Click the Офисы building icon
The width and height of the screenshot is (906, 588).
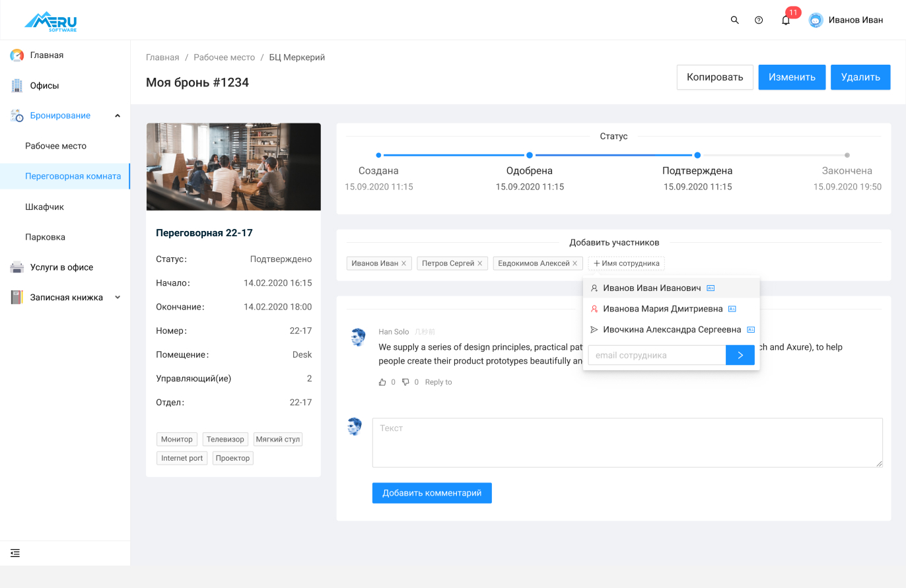[17, 86]
